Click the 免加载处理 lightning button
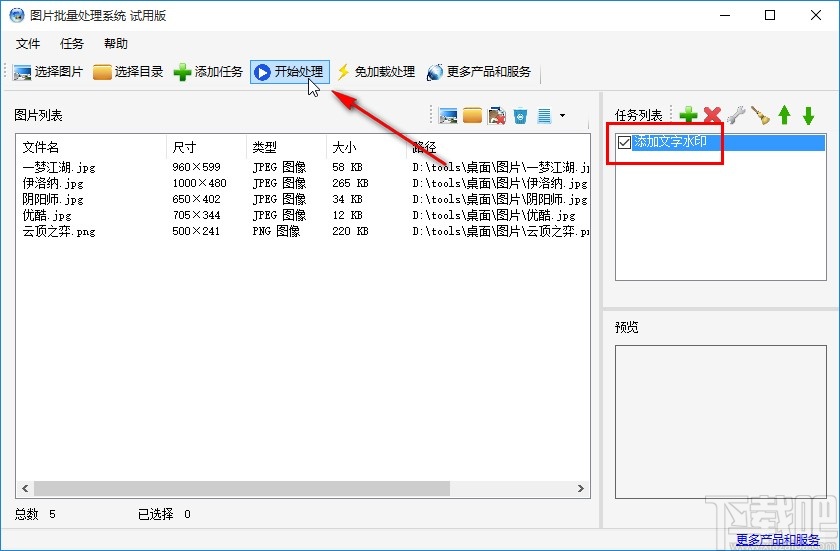 (x=376, y=72)
